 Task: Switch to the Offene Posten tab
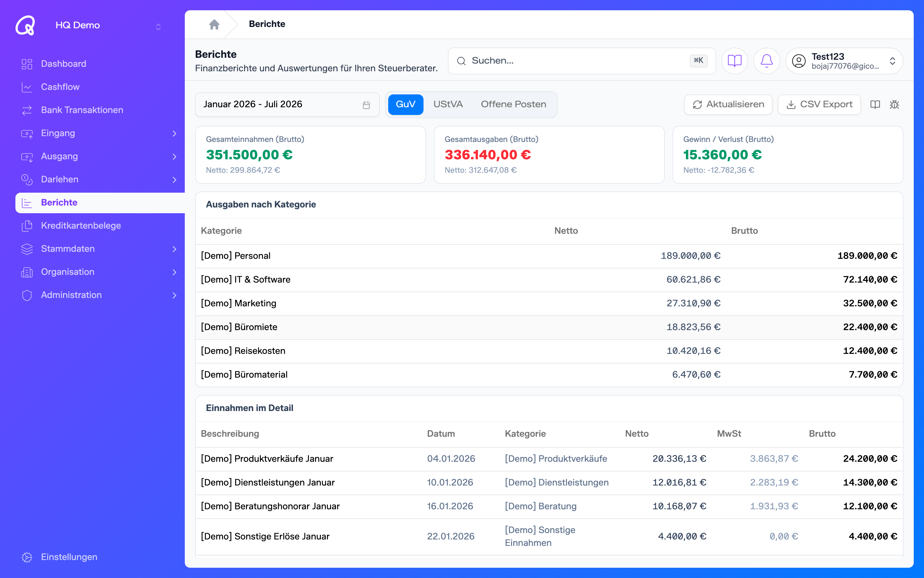pos(513,104)
